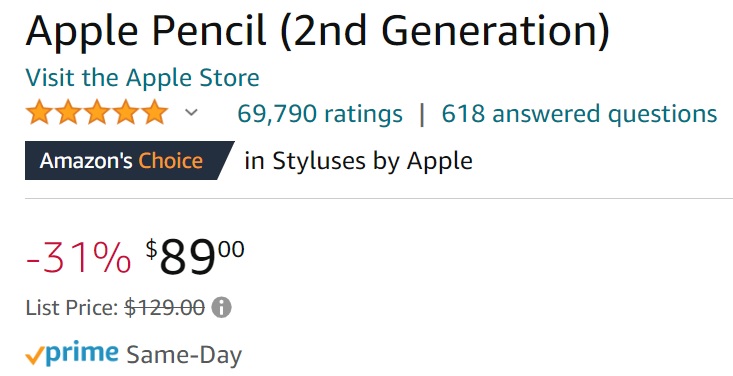733x376 pixels.
Task: Click the word Choice in orange badge text
Action: (171, 161)
